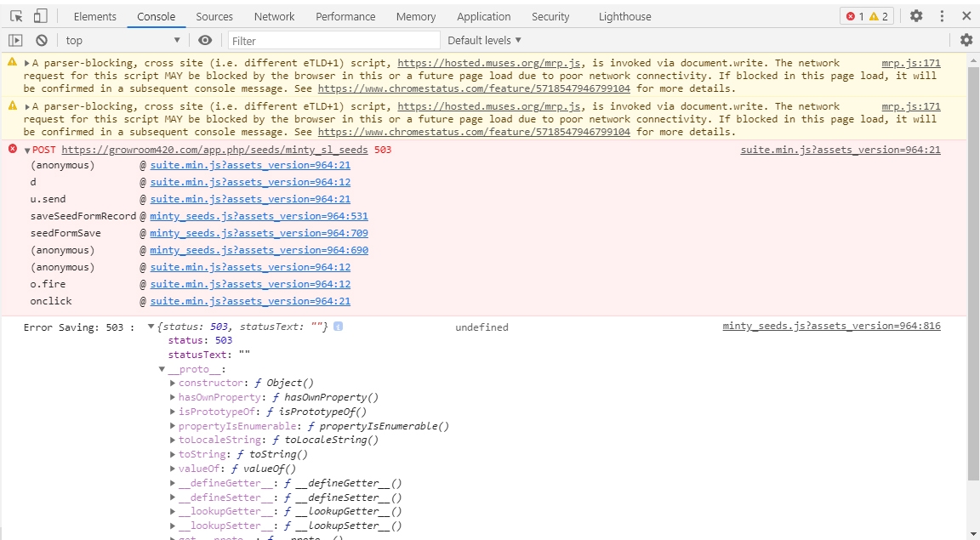Click the Filter input field
Viewport: 980px width, 540px height.
pyautogui.click(x=334, y=40)
